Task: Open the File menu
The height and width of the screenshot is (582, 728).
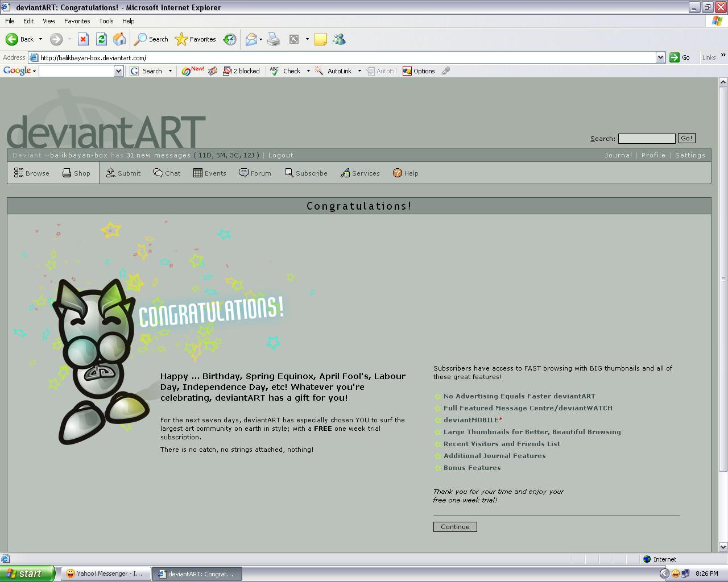Action: tap(10, 21)
